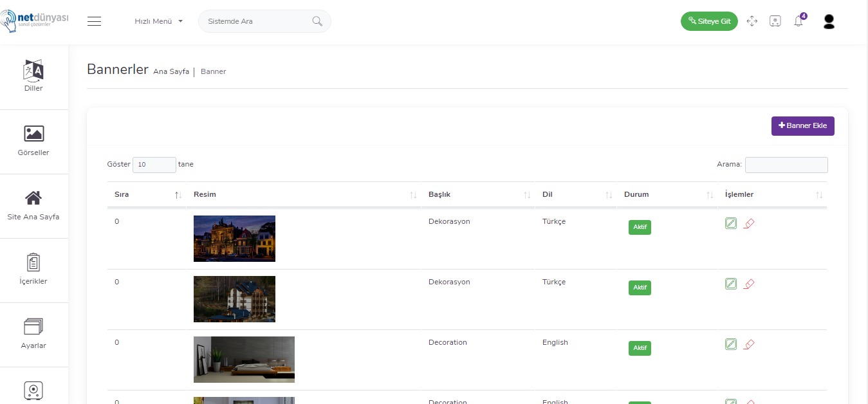Click the Siteye Git button
Viewport: 868px width, 404px height.
[x=709, y=21]
